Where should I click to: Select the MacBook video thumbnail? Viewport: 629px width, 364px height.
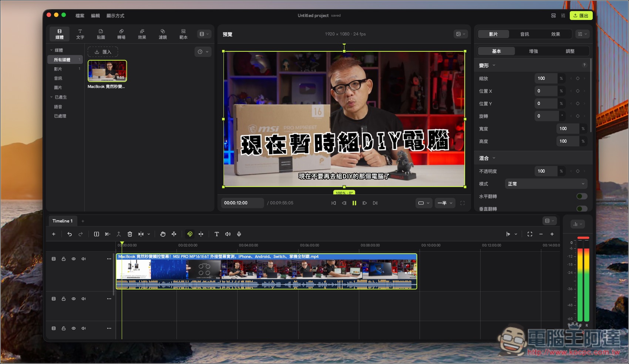[107, 71]
